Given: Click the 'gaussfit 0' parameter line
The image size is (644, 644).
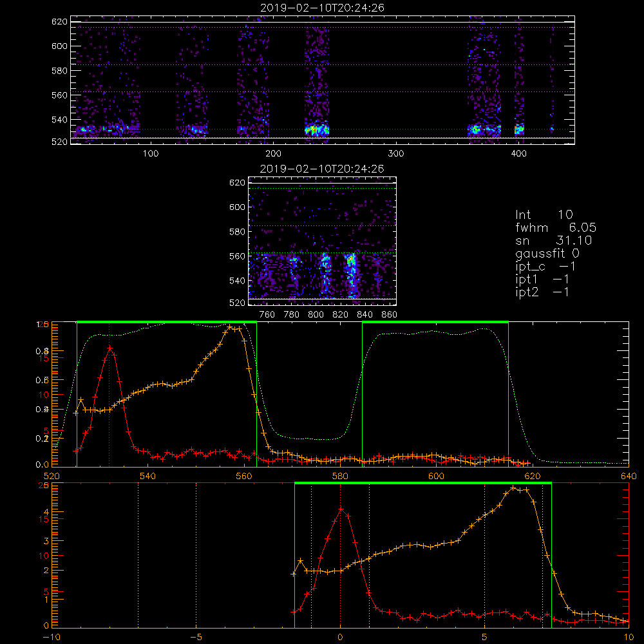Looking at the screenshot, I should [547, 253].
